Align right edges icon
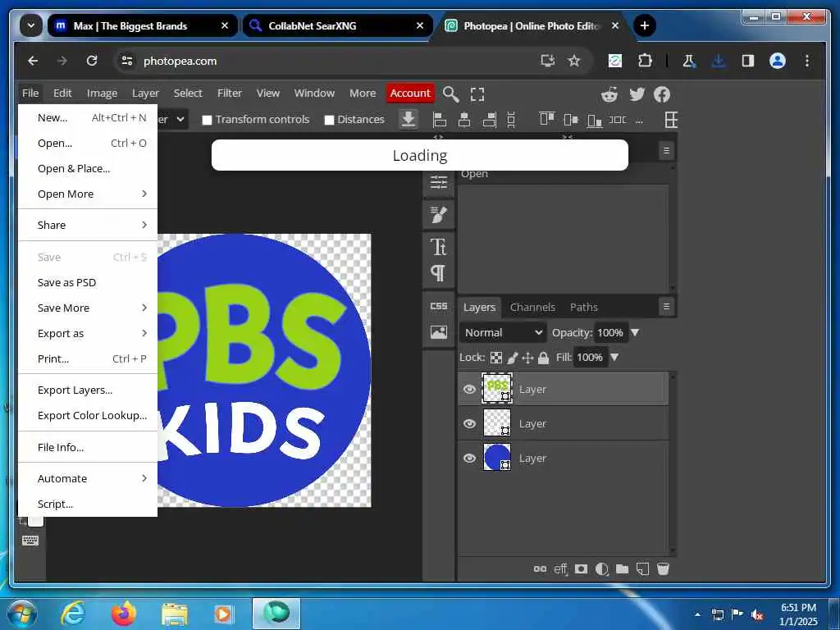Image resolution: width=840 pixels, height=630 pixels. point(489,120)
